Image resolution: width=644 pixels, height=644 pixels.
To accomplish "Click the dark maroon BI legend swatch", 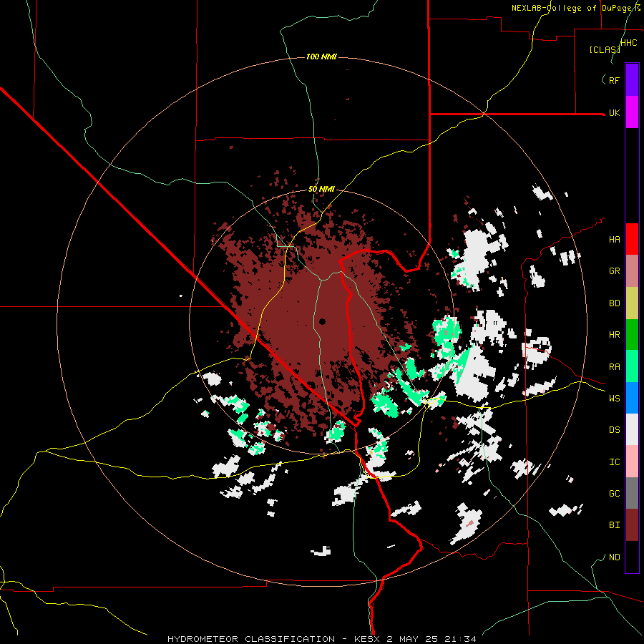I will tap(632, 525).
